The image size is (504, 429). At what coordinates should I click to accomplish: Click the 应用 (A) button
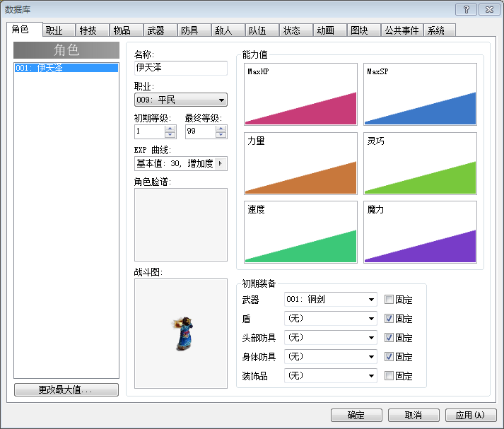[471, 415]
